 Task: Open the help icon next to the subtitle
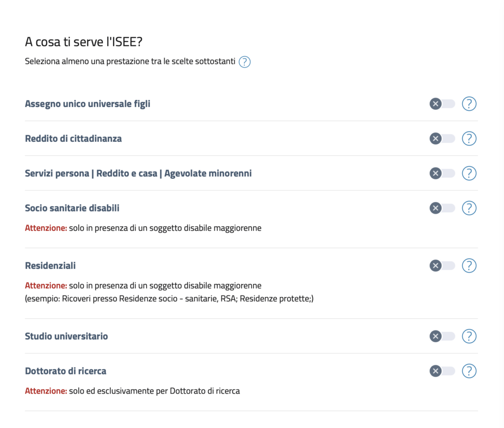coord(245,62)
